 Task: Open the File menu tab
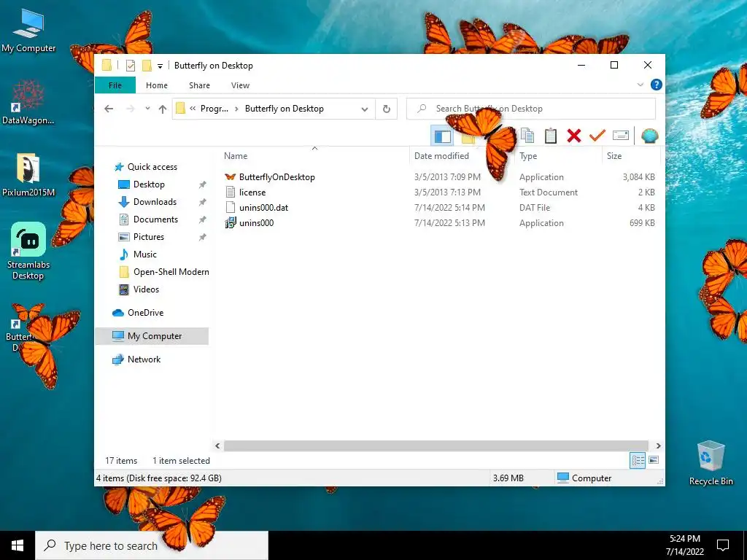[115, 85]
